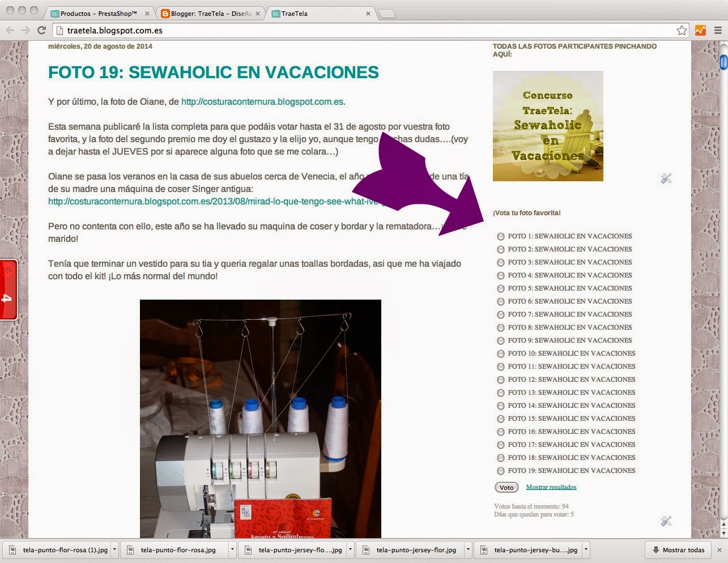The image size is (728, 563).
Task: Select FOTO 7: SEWAHOLIC EN VACACIONES radio button
Action: coord(501,314)
